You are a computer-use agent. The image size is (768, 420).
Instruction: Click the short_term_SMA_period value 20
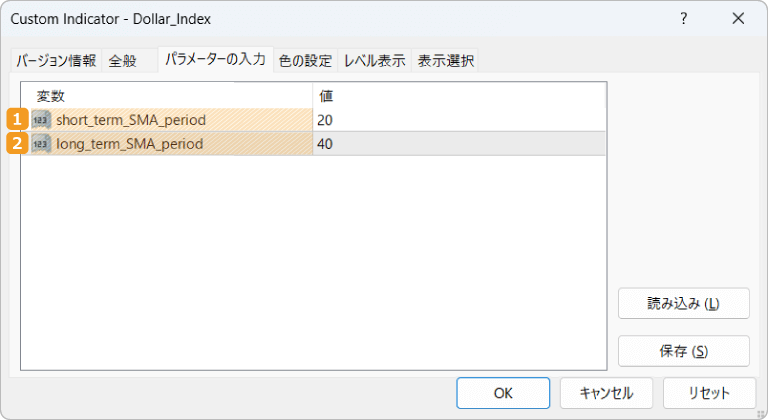tap(326, 120)
